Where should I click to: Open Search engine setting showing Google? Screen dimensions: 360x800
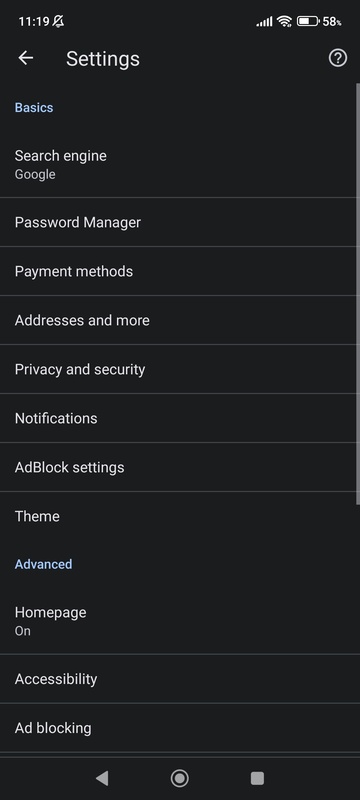click(180, 164)
